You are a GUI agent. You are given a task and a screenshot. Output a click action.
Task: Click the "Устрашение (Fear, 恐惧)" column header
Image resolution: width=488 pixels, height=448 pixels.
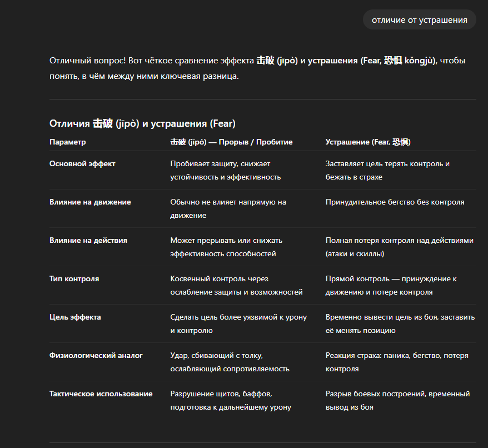click(x=368, y=142)
